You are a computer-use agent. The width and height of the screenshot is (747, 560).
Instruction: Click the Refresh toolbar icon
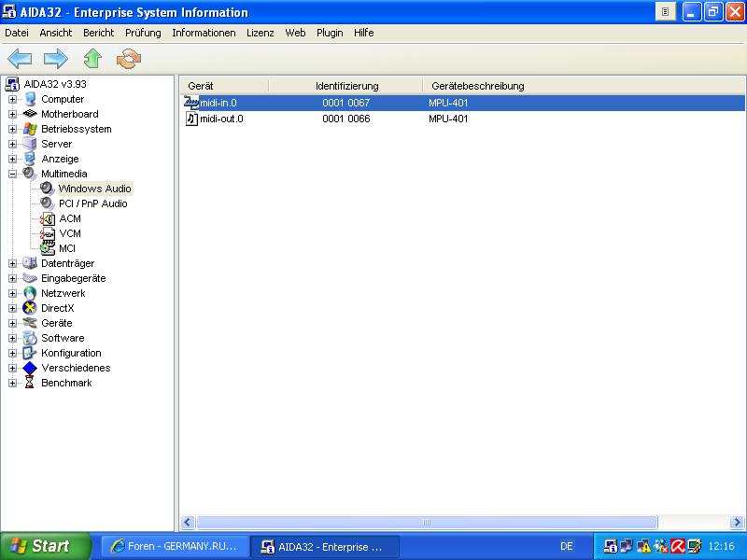(129, 59)
